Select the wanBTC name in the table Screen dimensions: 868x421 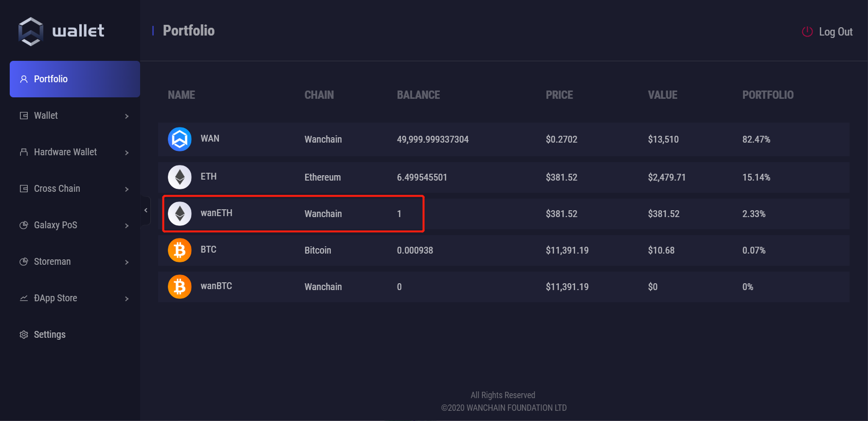tap(216, 286)
